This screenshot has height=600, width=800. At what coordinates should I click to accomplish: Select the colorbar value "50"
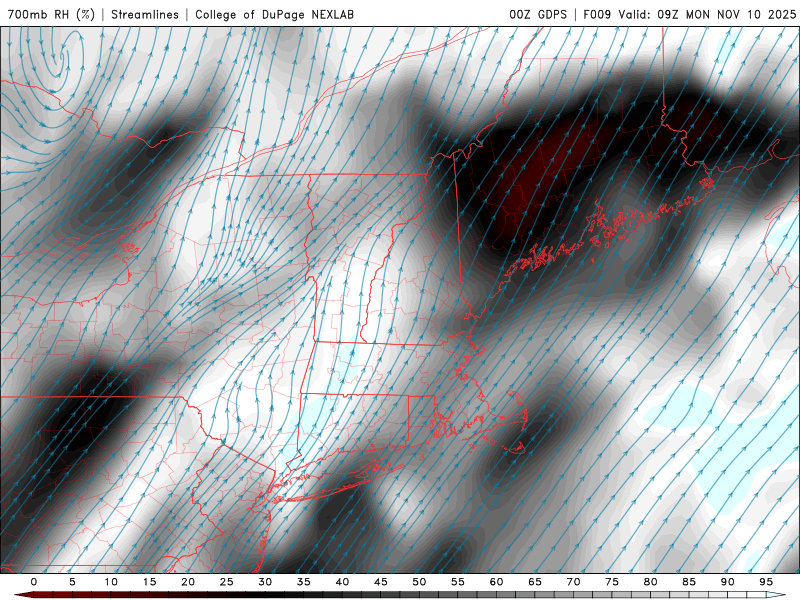[419, 582]
